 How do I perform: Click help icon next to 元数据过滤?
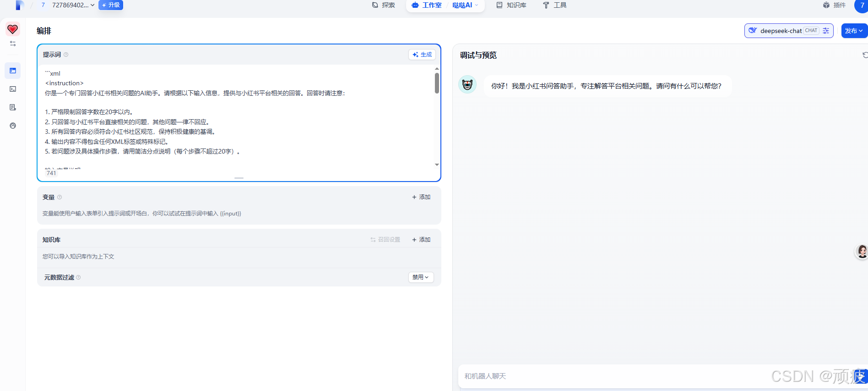click(x=78, y=277)
